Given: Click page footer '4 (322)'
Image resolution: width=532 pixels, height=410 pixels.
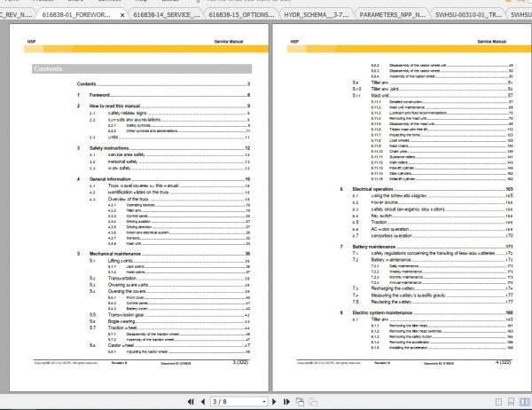Looking at the screenshot, I should [x=504, y=362].
